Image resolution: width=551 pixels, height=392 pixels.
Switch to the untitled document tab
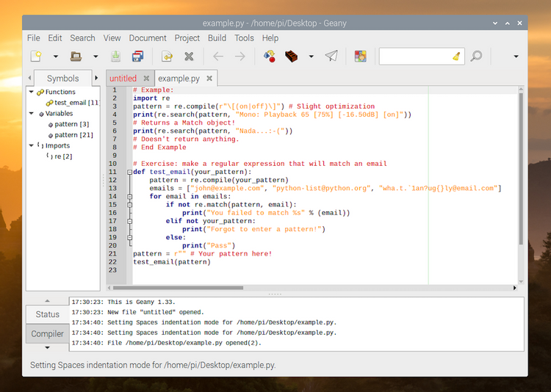[123, 79]
